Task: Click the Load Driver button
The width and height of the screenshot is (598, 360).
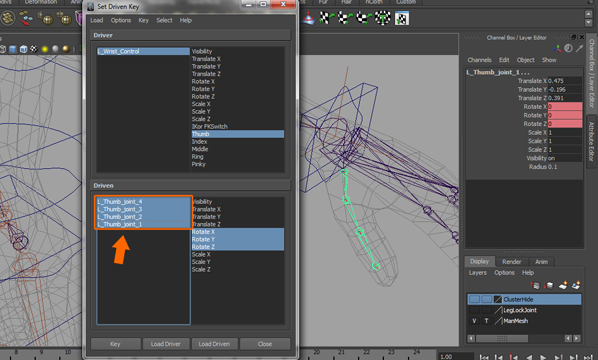Action: [x=166, y=344]
